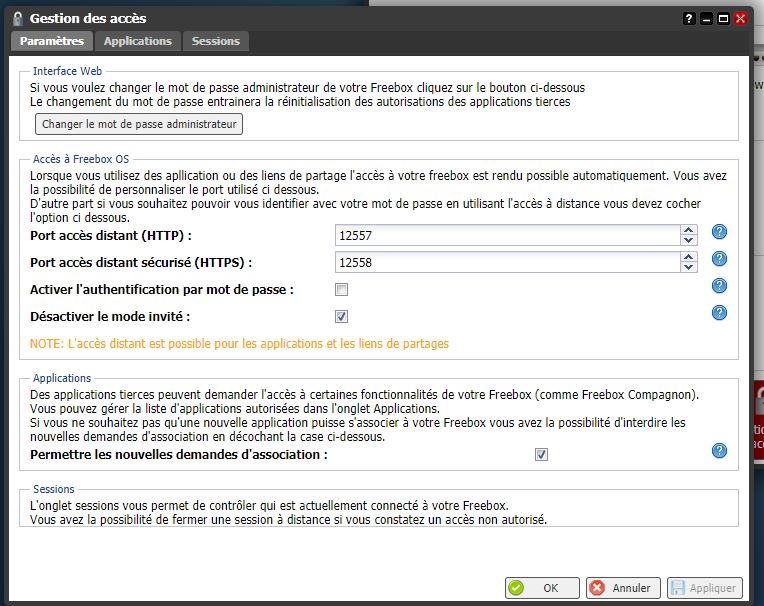Image resolution: width=764 pixels, height=606 pixels.
Task: Enable 'Activer l'authentification par mot de passe'
Action: point(342,290)
